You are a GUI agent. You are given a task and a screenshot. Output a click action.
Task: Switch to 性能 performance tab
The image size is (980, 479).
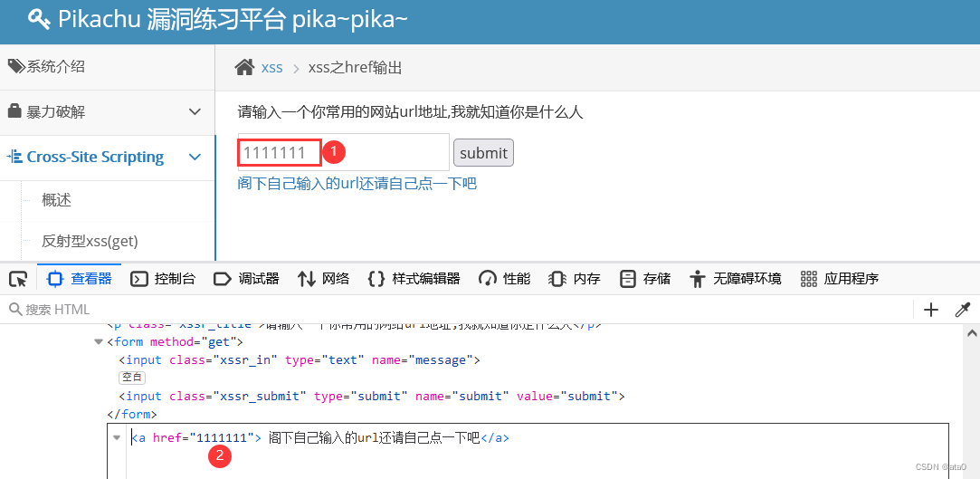coord(504,279)
